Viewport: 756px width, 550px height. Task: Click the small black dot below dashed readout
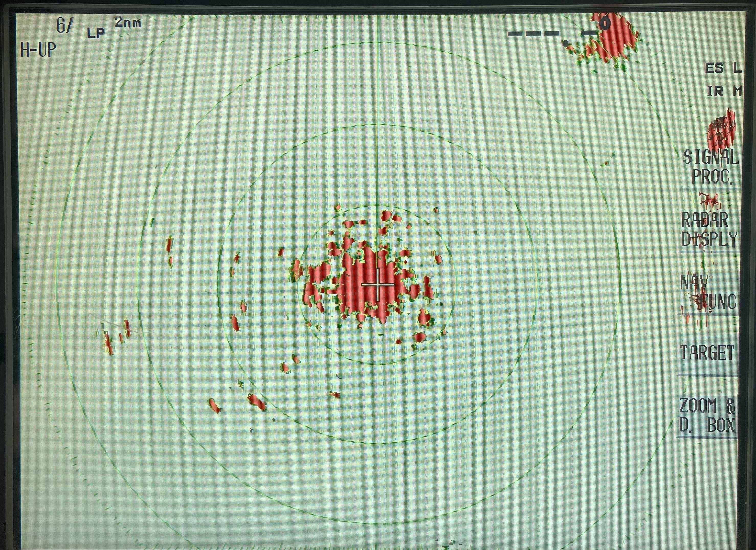click(565, 43)
